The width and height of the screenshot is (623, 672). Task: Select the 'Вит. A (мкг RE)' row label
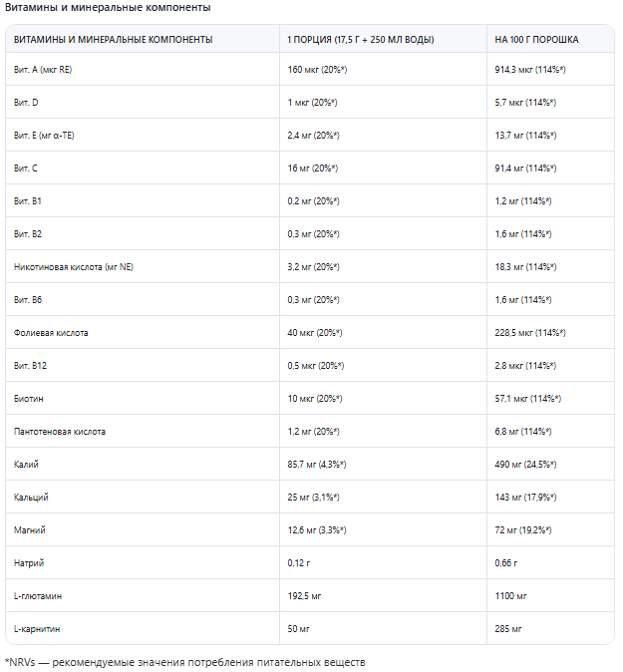43,70
